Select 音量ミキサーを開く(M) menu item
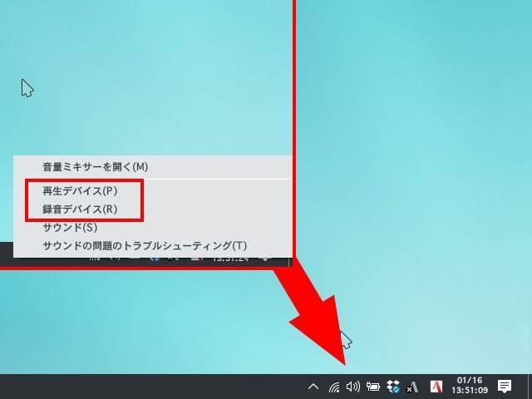The height and width of the screenshot is (399, 532). [95, 167]
